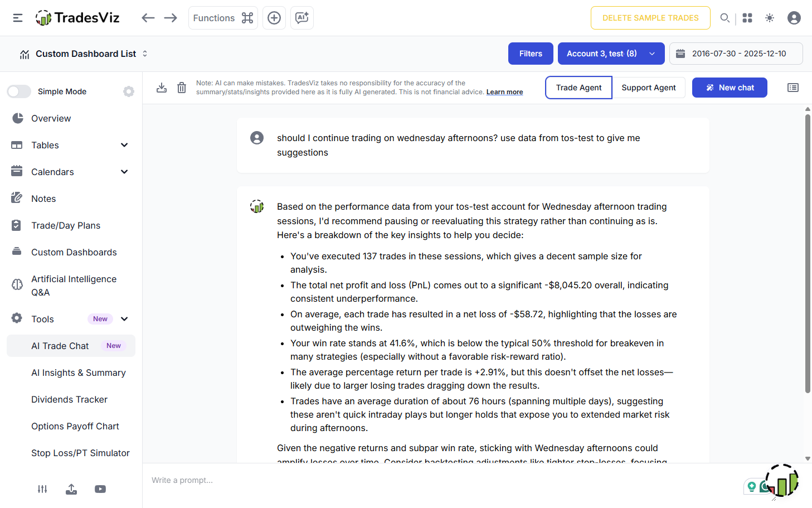Open the Account 3, test (8) dropdown
This screenshot has width=812, height=508.
point(611,54)
